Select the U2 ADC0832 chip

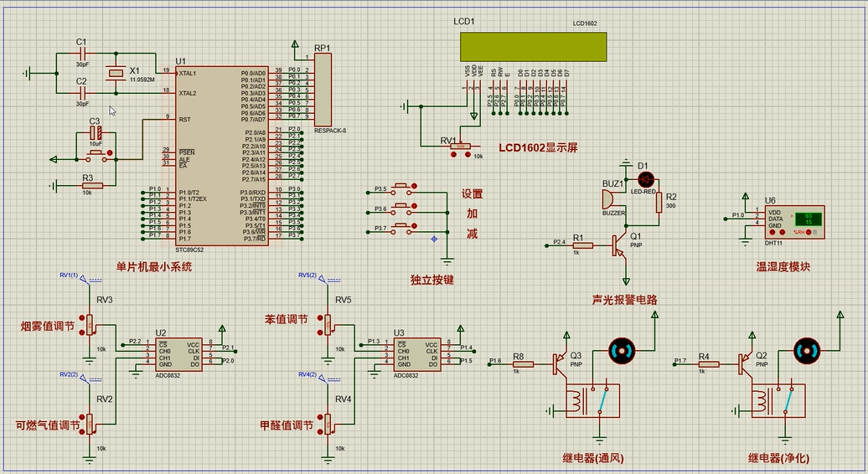[x=180, y=354]
